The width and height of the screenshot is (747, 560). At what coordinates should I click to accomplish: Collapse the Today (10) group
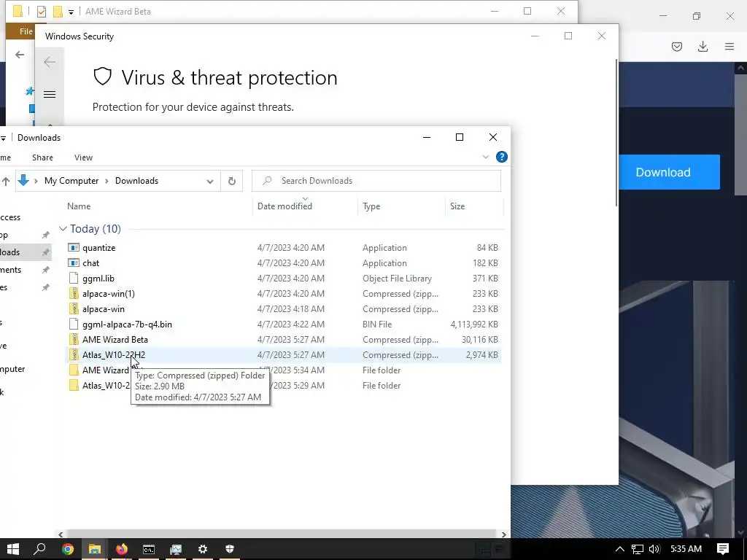coord(63,229)
